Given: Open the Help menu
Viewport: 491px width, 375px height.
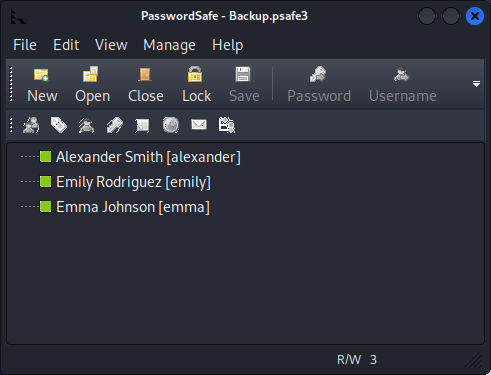Looking at the screenshot, I should (228, 45).
